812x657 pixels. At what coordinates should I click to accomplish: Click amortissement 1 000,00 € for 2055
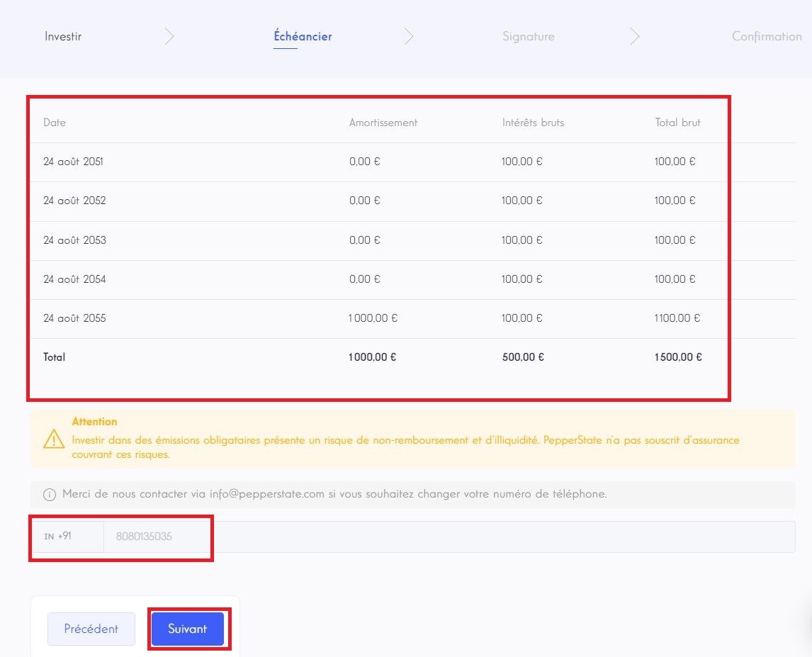click(x=373, y=318)
